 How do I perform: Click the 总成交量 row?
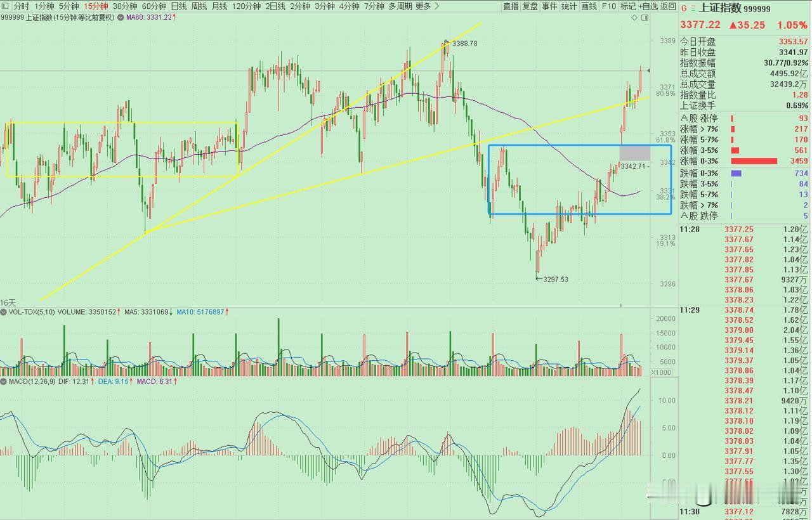coord(744,84)
